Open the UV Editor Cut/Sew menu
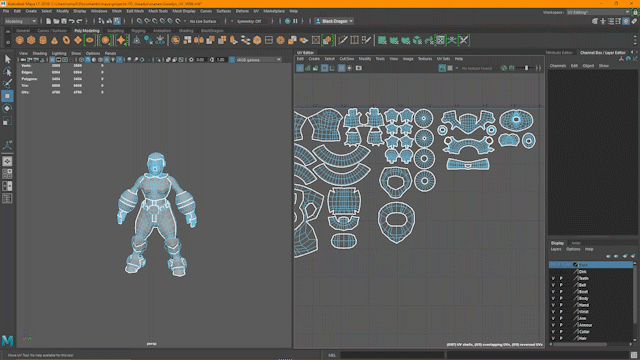 pos(347,59)
